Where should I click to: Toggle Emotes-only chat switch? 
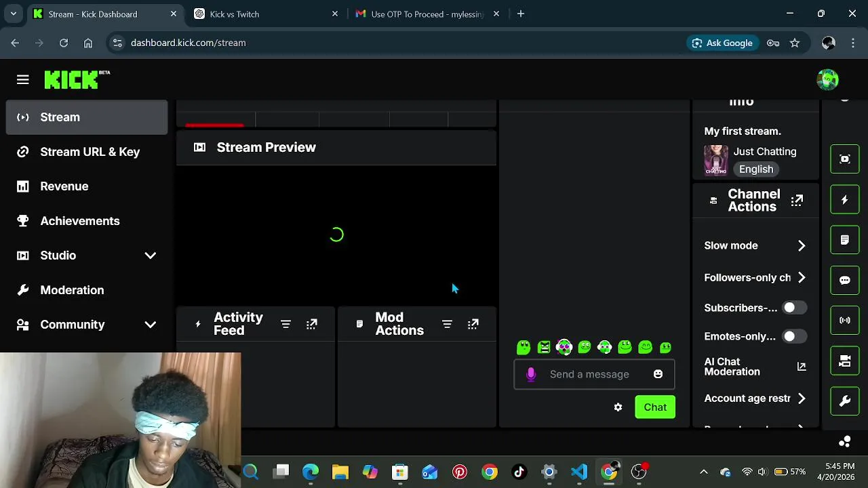pos(793,336)
